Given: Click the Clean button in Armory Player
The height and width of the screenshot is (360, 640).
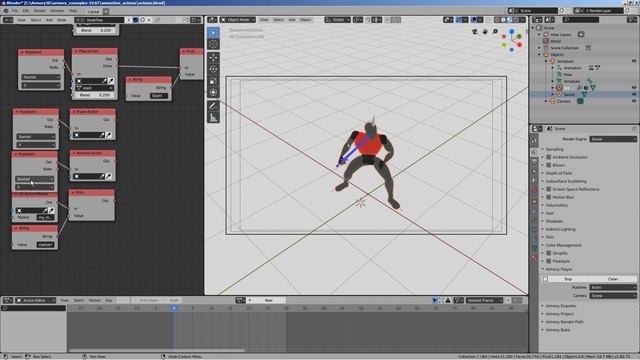Looking at the screenshot, I should point(613,279).
